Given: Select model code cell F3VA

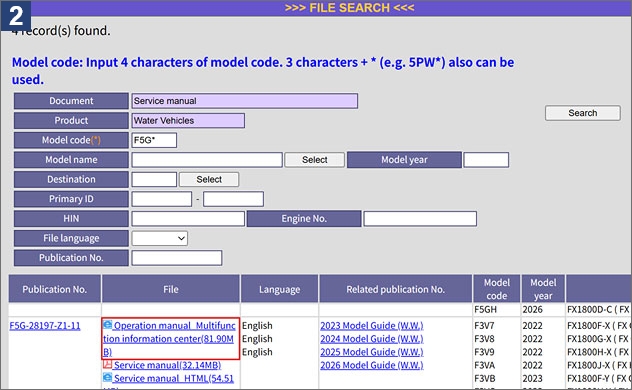Looking at the screenshot, I should pos(484,365).
